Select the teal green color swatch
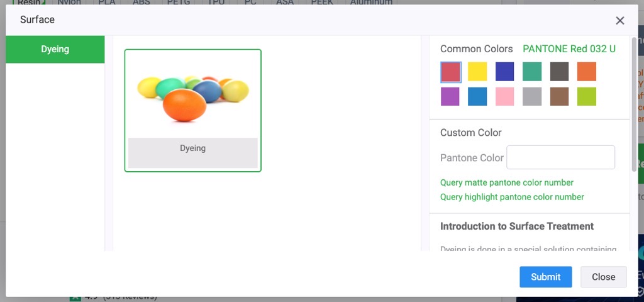 (x=532, y=72)
